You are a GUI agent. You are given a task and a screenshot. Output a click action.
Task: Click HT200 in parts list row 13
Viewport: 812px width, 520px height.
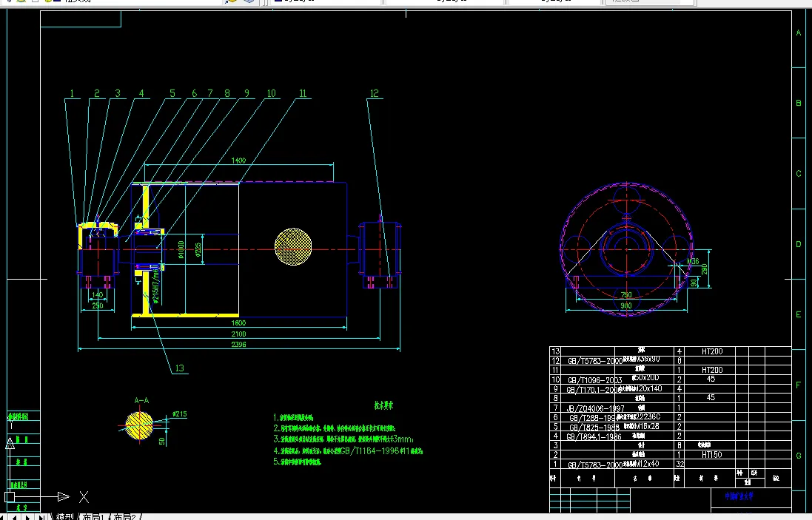coord(712,351)
